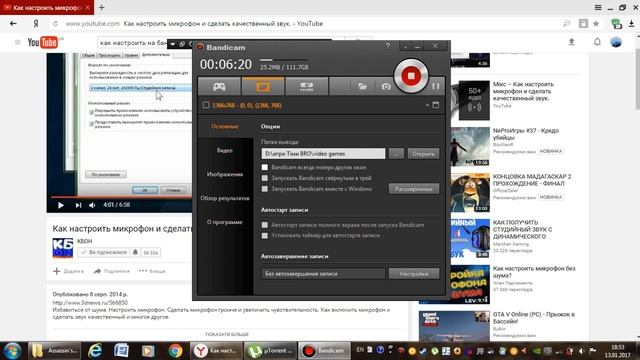Open the browser main menu icon

[x=598, y=7]
